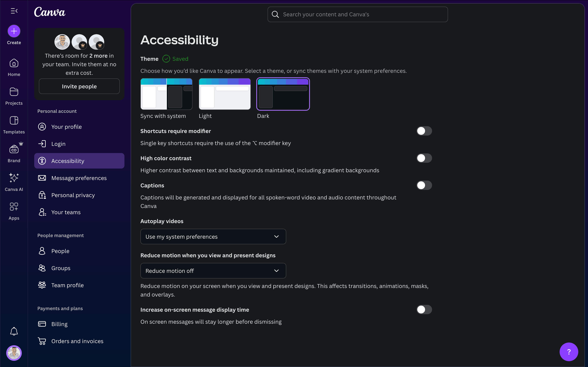
Task: Open Personal privacy settings page
Action: (x=73, y=195)
